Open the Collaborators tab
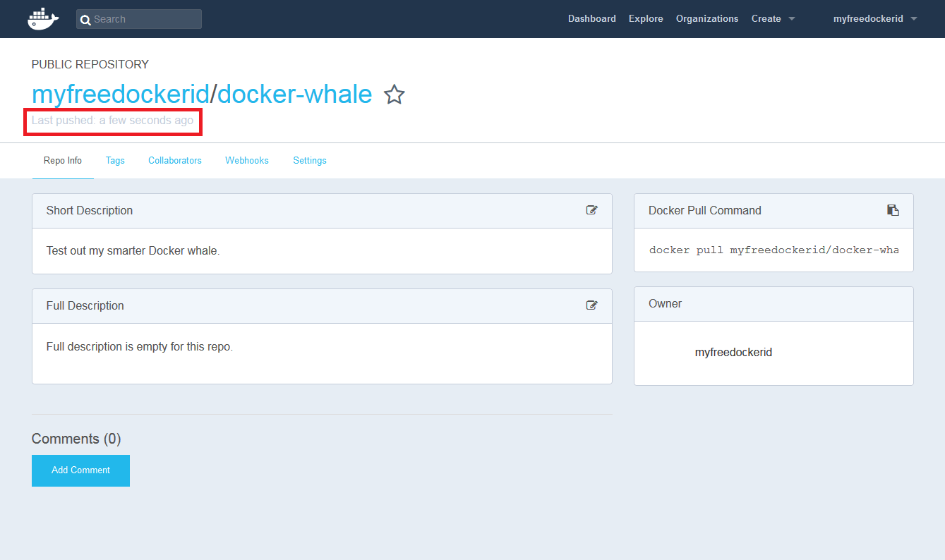 pos(175,161)
